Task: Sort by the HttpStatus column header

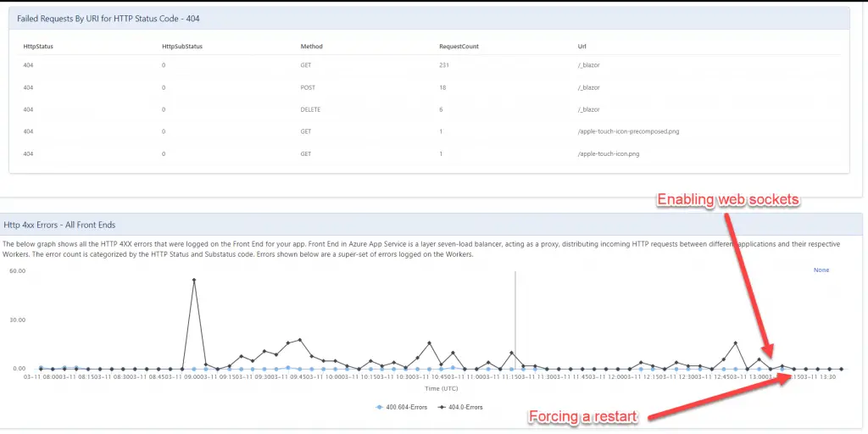Action: (38, 47)
